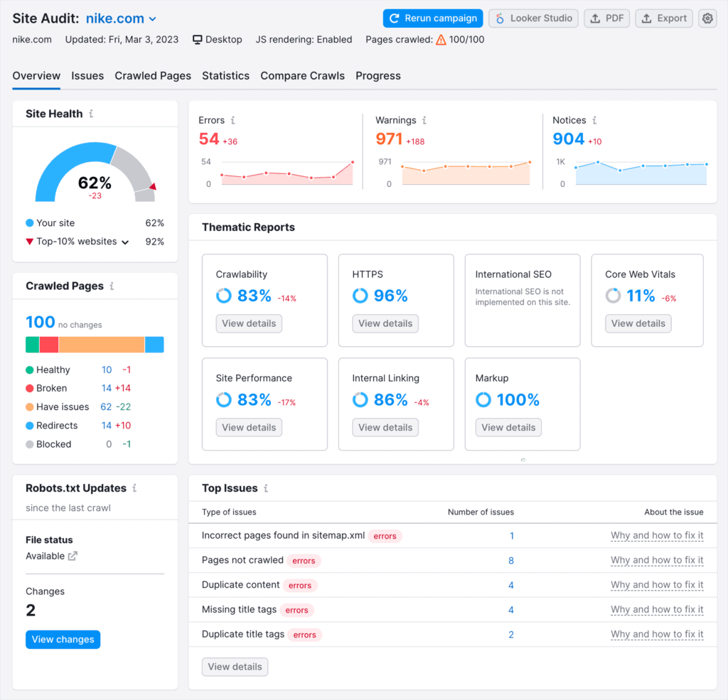Open Why and how to fix Duplicate content
This screenshot has height=700, width=728.
click(x=657, y=585)
